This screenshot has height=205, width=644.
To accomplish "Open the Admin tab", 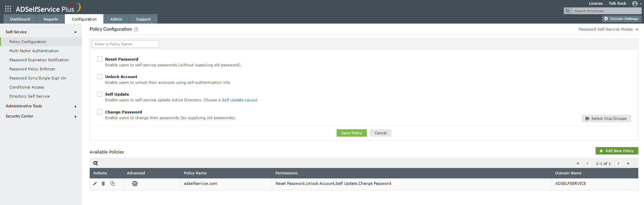I will (x=116, y=19).
